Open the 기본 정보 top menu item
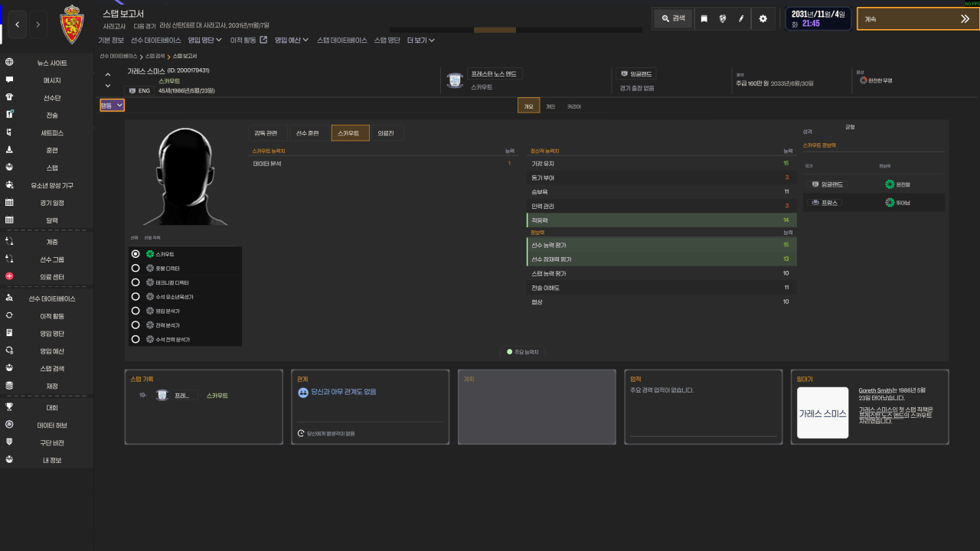 coord(111,40)
